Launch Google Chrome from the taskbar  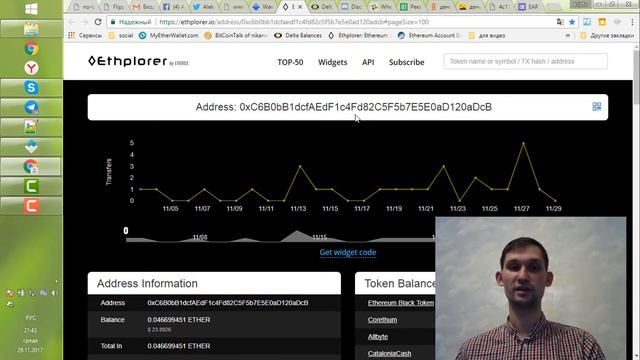31,49
